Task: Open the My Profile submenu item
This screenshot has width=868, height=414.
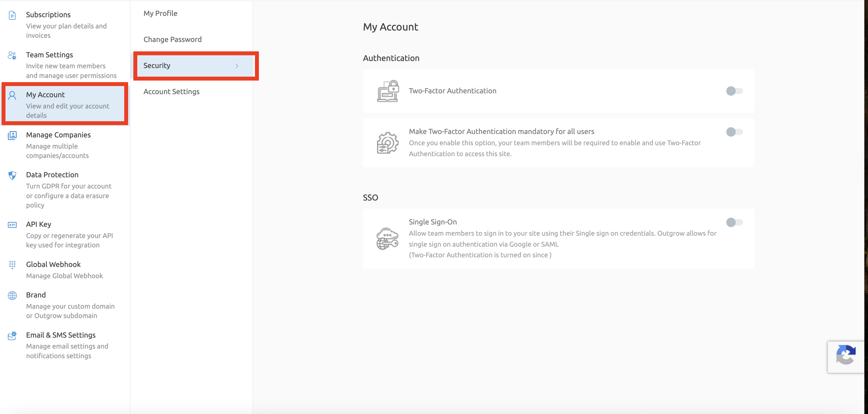Action: [x=160, y=14]
